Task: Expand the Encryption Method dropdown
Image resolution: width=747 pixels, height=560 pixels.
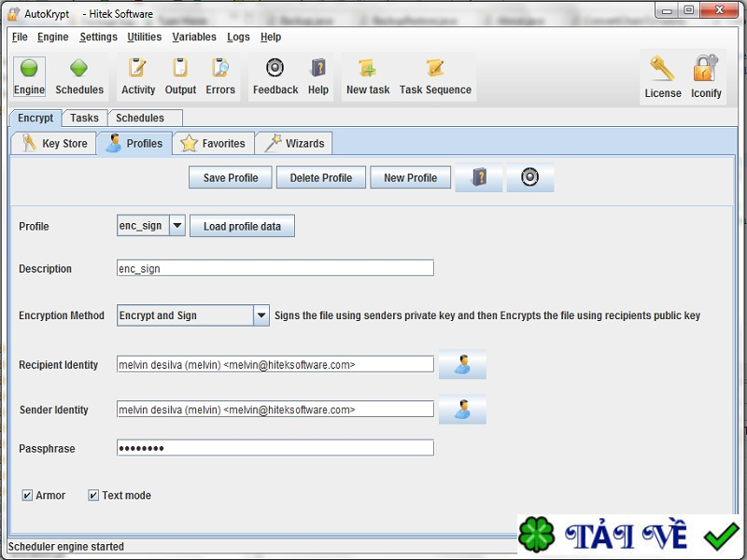Action: click(x=261, y=315)
